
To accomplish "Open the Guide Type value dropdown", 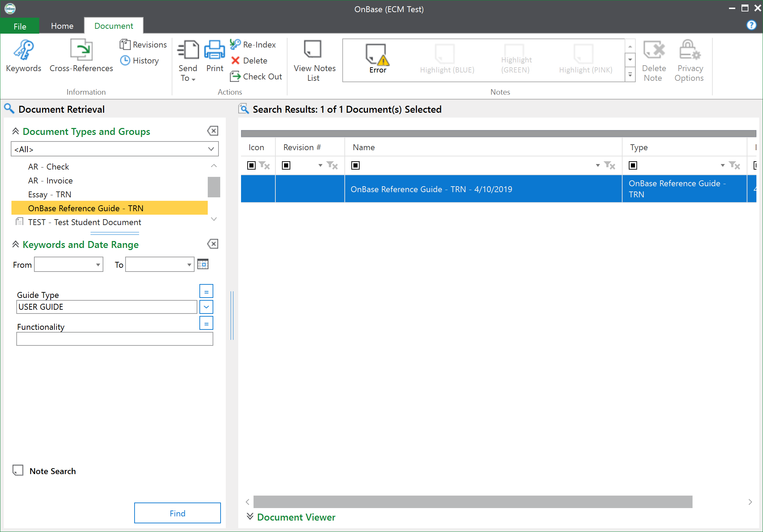I will 206,307.
